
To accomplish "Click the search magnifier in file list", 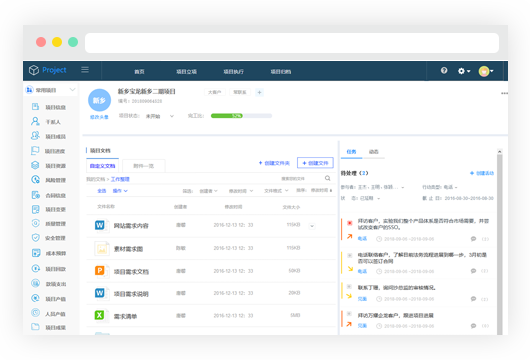I will [328, 178].
